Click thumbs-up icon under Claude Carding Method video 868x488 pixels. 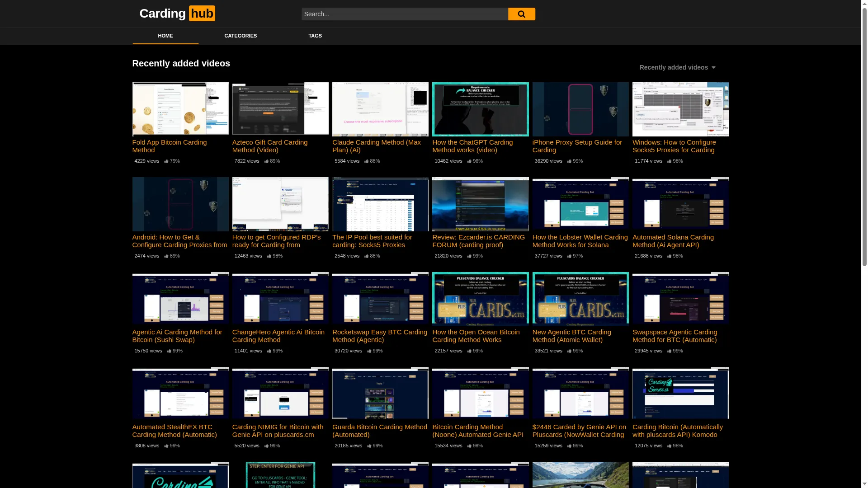point(367,161)
